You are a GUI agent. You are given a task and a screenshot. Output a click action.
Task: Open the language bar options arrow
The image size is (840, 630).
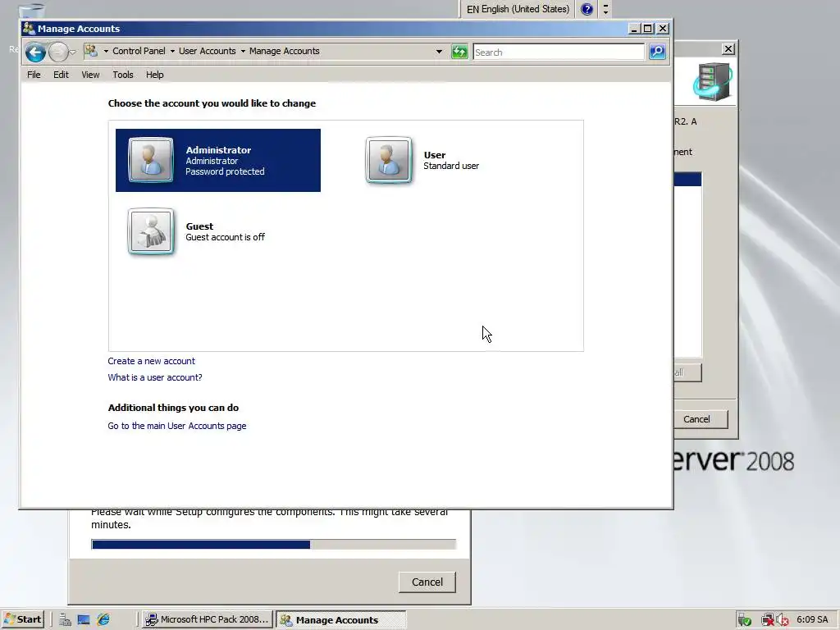tap(605, 9)
